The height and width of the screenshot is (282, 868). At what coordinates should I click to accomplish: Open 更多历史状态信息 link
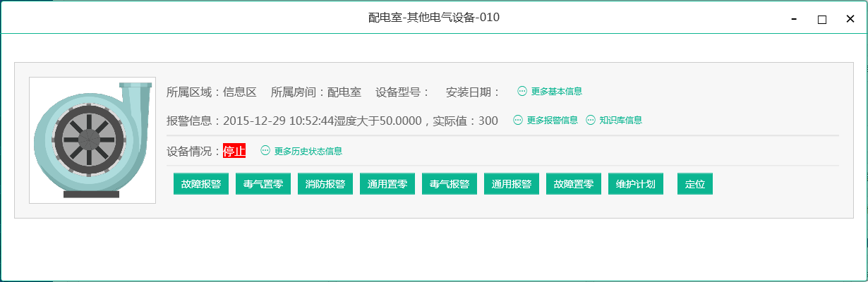point(308,151)
